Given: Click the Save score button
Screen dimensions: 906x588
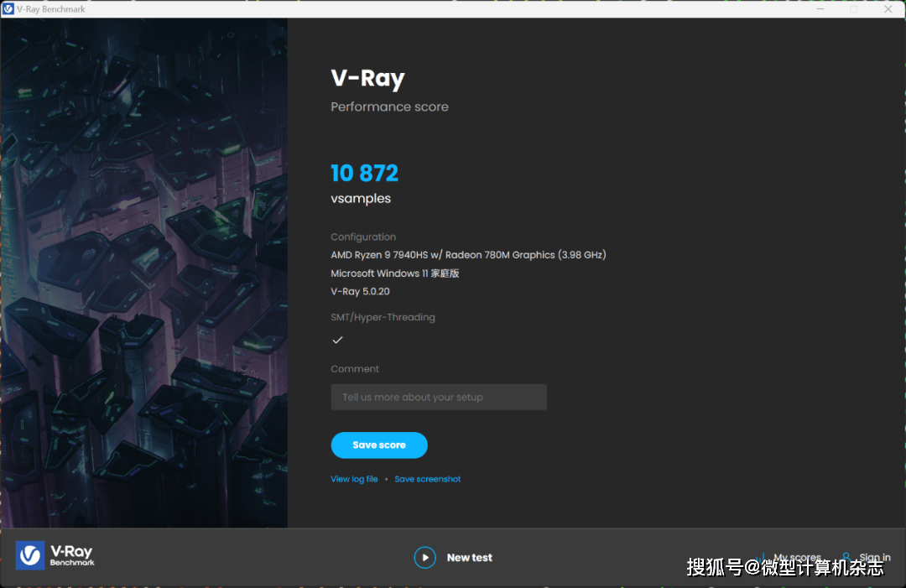Looking at the screenshot, I should (x=379, y=445).
